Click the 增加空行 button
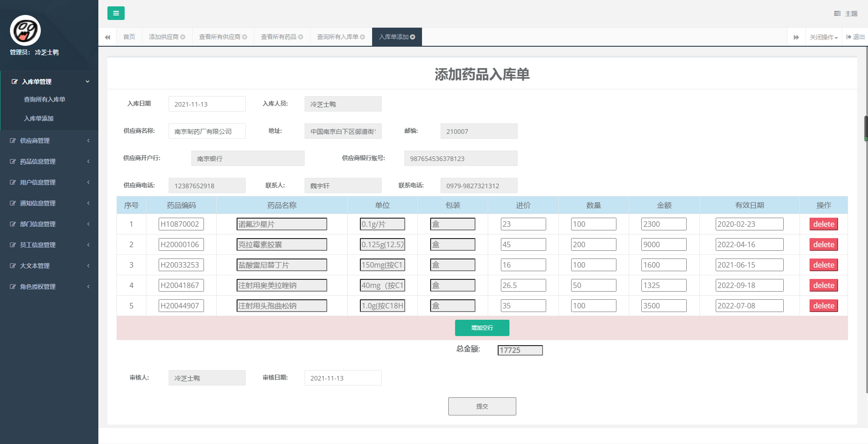Viewport: 868px width, 444px height. (x=482, y=328)
